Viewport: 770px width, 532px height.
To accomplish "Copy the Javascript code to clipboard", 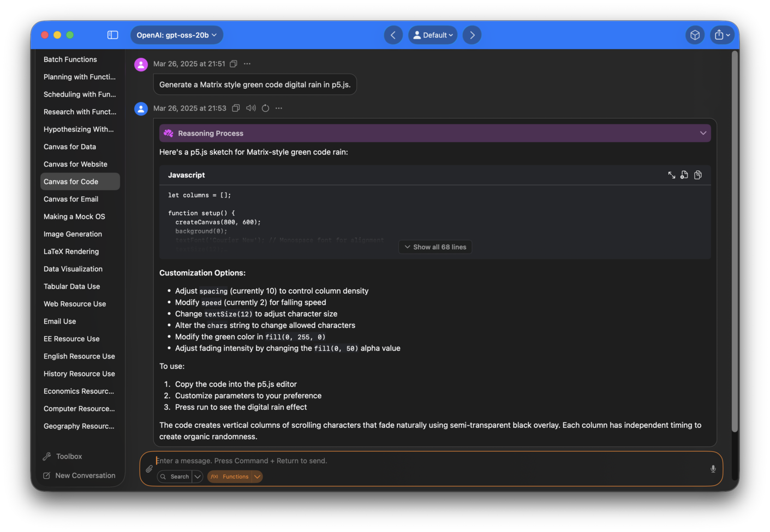I will (x=698, y=175).
